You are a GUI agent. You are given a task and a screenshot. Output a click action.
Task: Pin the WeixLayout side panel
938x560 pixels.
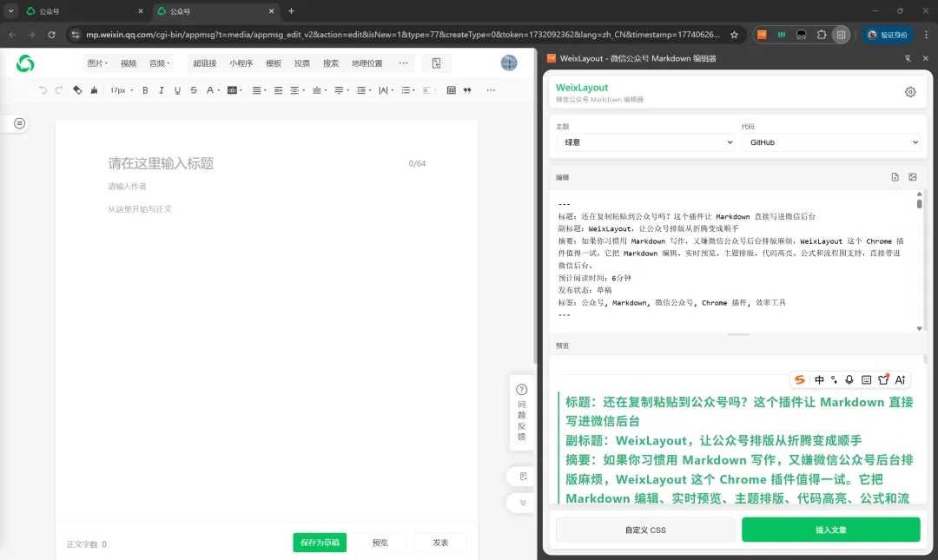click(x=908, y=58)
